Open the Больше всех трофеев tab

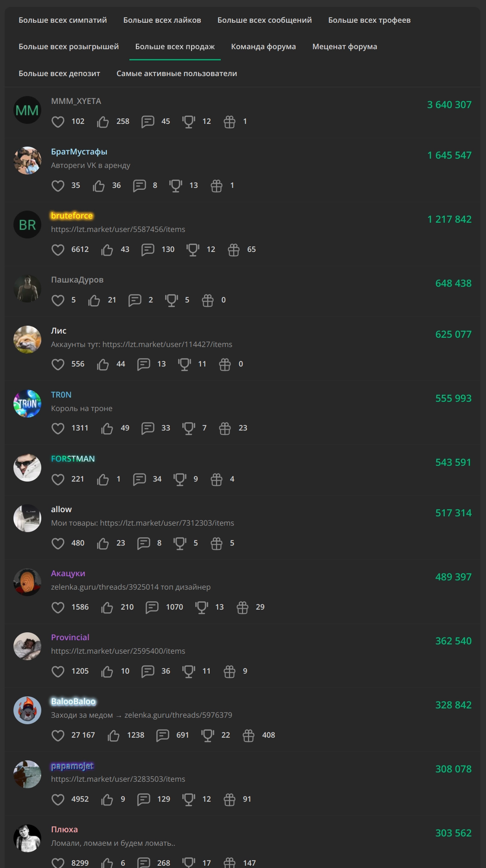click(x=370, y=20)
